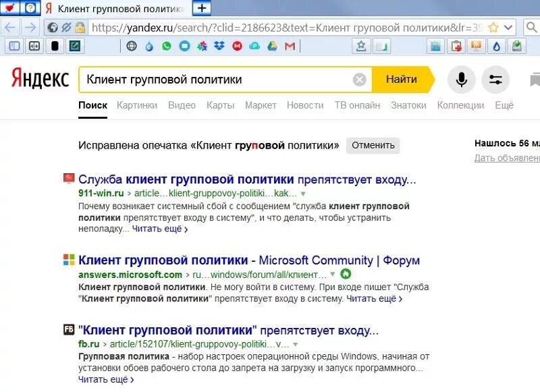Bookmark this page with the star icon
540x392 pixels.
pos(493,28)
